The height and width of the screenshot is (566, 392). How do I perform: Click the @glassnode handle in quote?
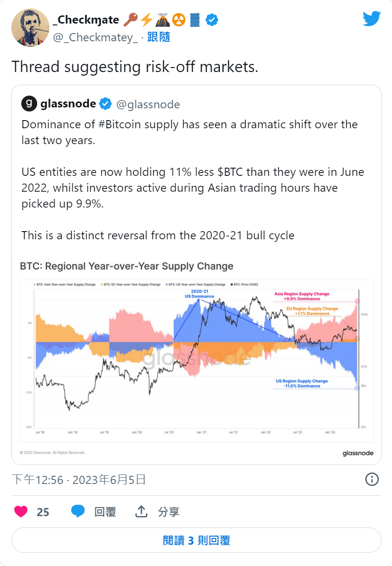[148, 105]
